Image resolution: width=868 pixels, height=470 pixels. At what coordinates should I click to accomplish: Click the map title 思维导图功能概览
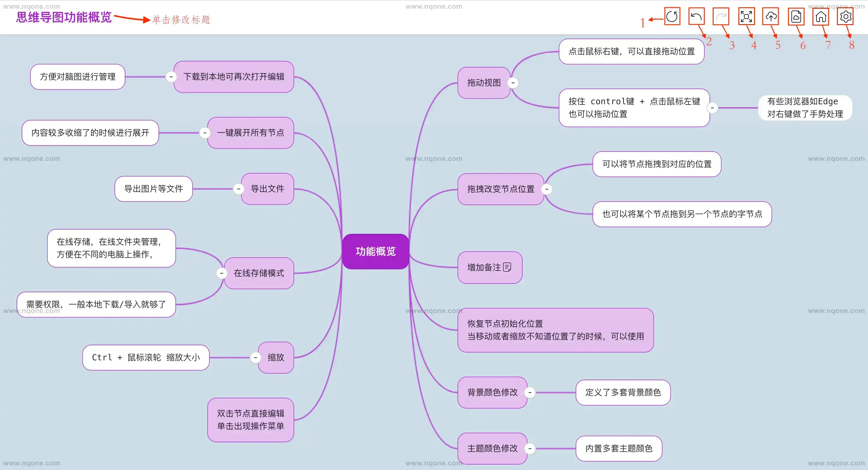pos(64,17)
